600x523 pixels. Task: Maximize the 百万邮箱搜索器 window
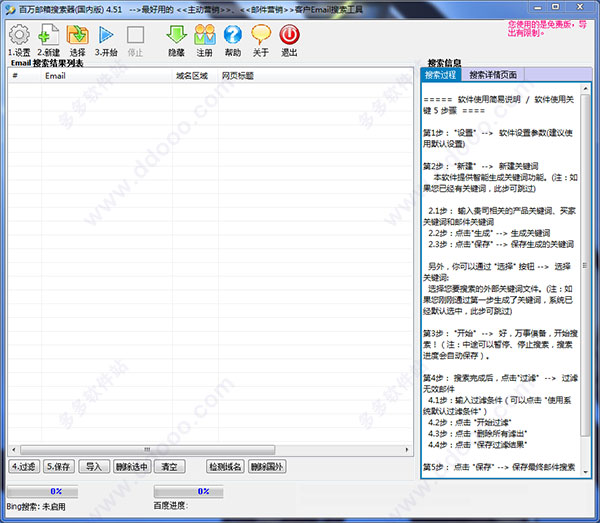(556, 7)
